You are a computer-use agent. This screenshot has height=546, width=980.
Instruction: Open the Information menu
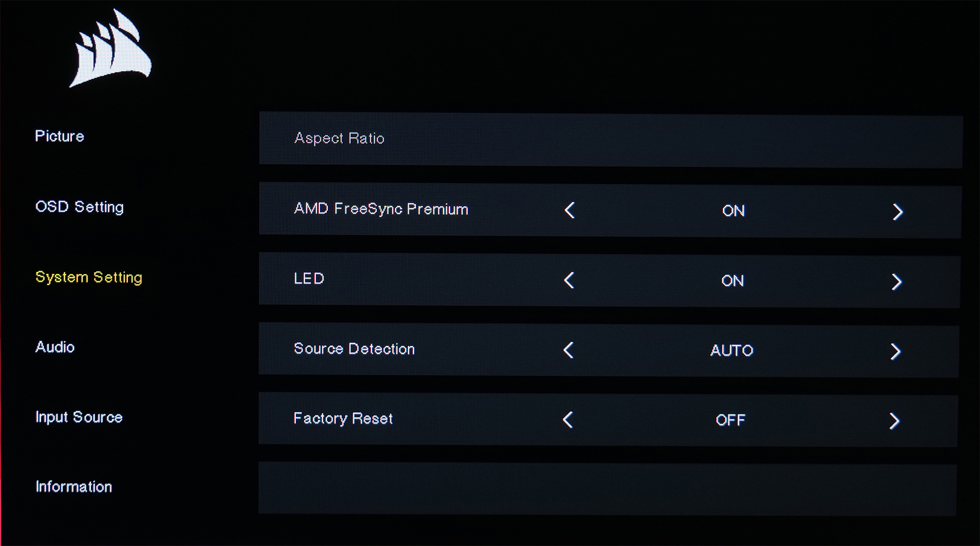point(74,487)
